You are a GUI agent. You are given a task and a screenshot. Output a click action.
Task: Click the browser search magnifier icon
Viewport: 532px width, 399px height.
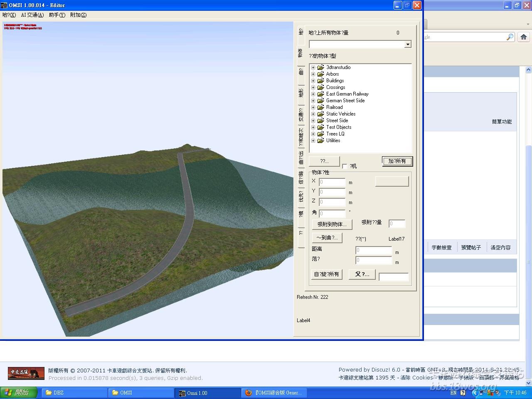(x=510, y=37)
